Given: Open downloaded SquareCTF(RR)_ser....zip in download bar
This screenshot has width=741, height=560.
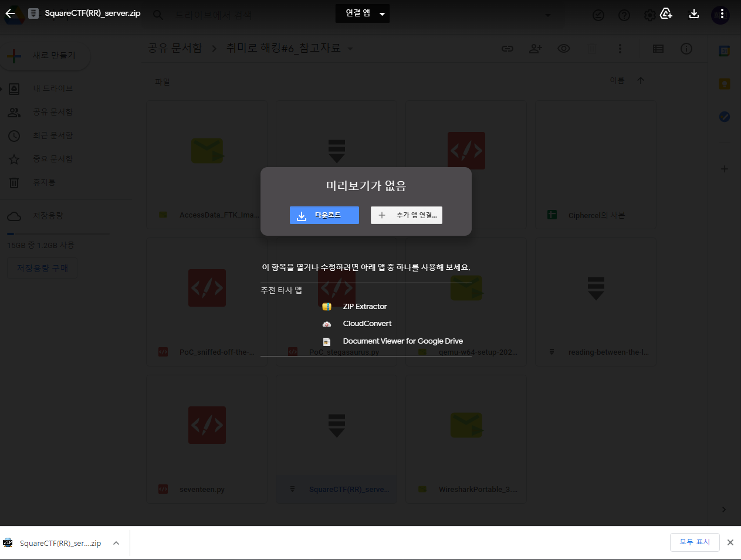Looking at the screenshot, I should click(x=60, y=543).
